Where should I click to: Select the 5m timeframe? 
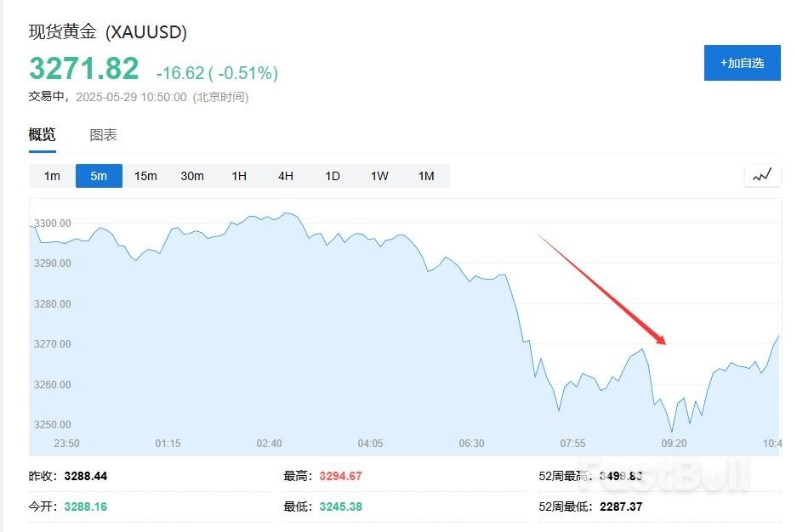tap(99, 176)
